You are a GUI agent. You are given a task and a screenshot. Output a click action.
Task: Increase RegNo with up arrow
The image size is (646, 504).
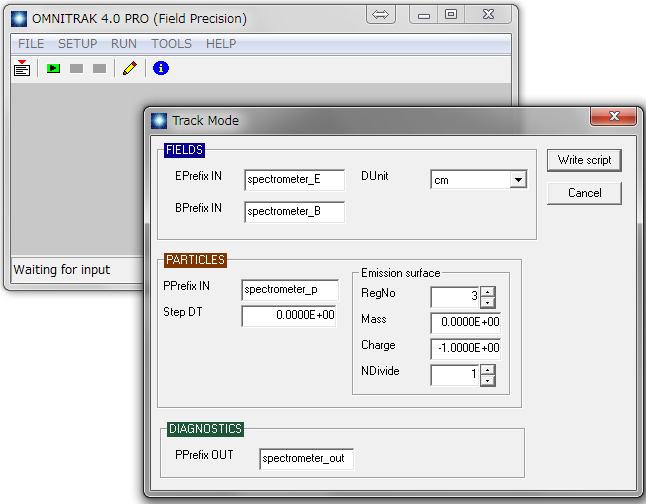pos(487,292)
